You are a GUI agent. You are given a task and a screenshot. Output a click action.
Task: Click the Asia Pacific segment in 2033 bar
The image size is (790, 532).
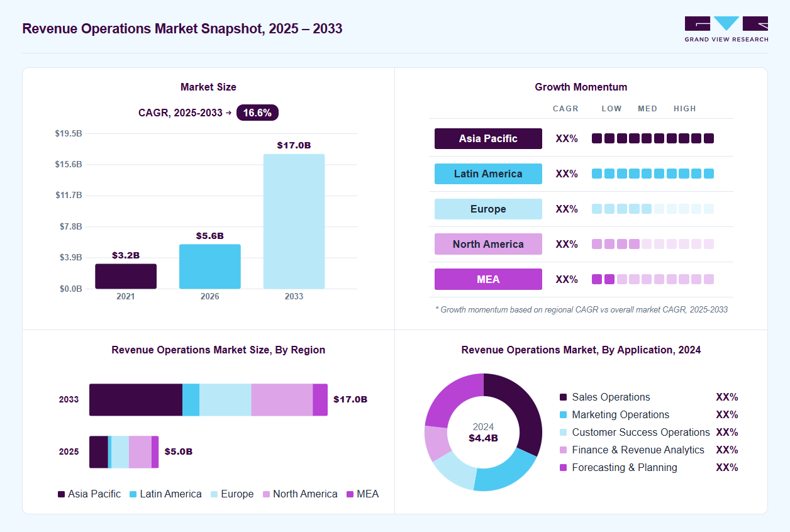click(136, 400)
